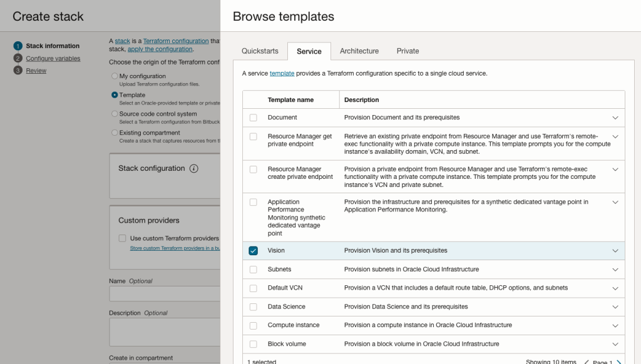Uncheck the Vision template checkbox

(253, 251)
